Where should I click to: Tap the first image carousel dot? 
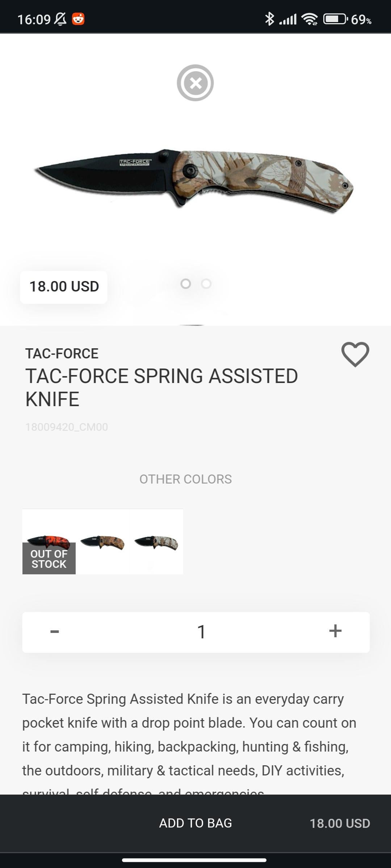coord(186,284)
